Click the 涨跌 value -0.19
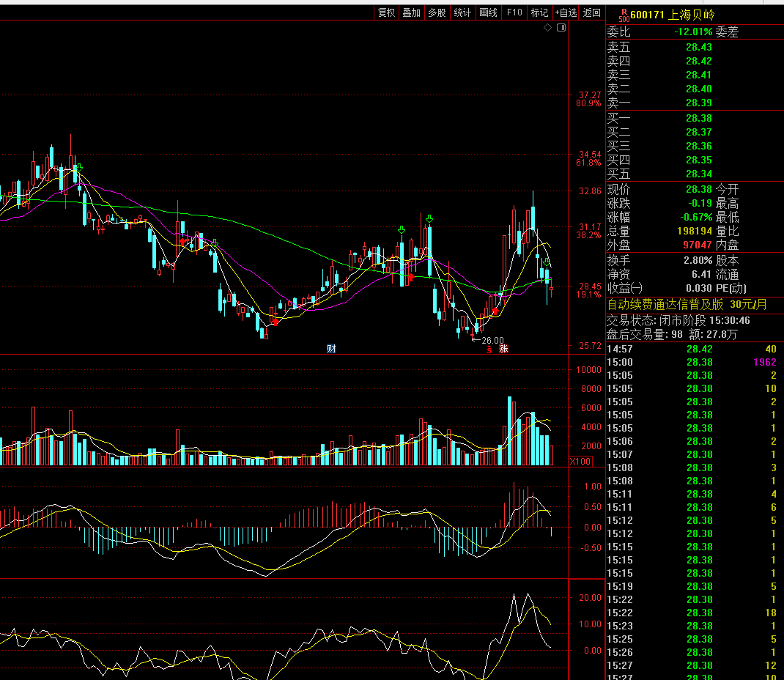This screenshot has height=680, width=784. pyautogui.click(x=700, y=204)
